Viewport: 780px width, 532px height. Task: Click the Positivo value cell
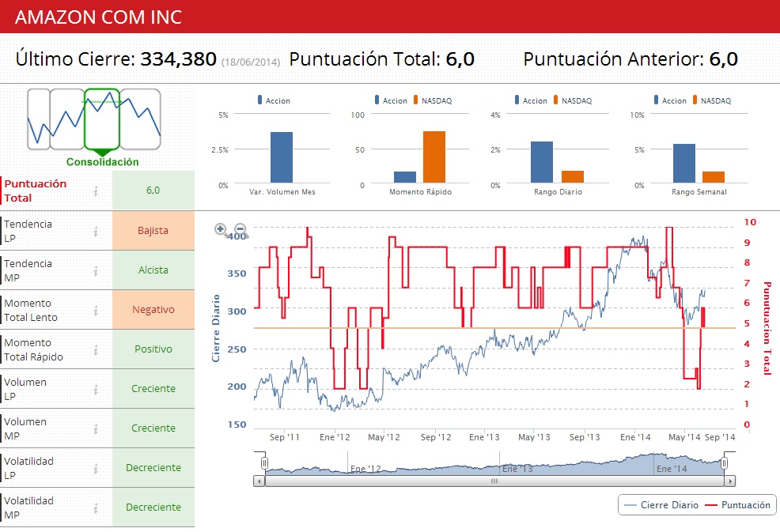[153, 349]
